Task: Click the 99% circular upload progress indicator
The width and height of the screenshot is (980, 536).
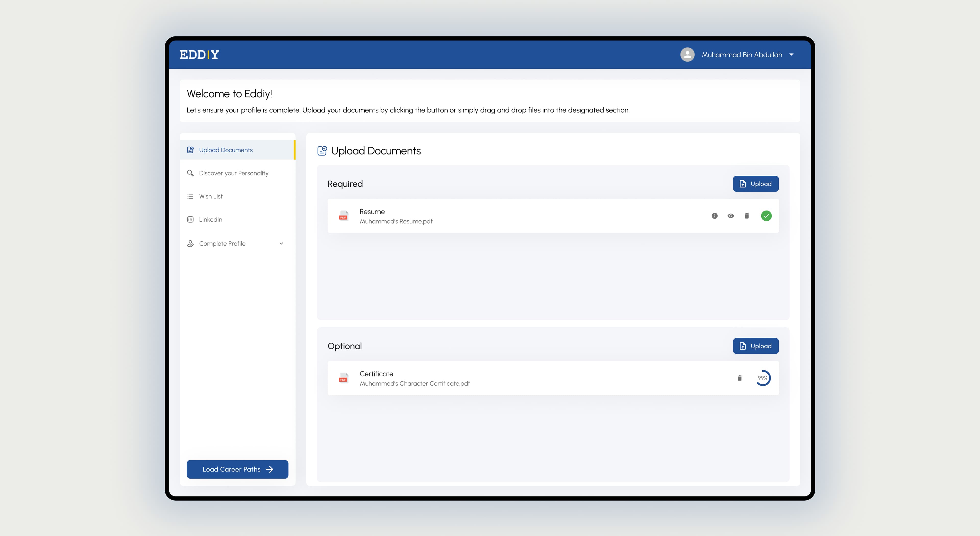Action: (762, 378)
